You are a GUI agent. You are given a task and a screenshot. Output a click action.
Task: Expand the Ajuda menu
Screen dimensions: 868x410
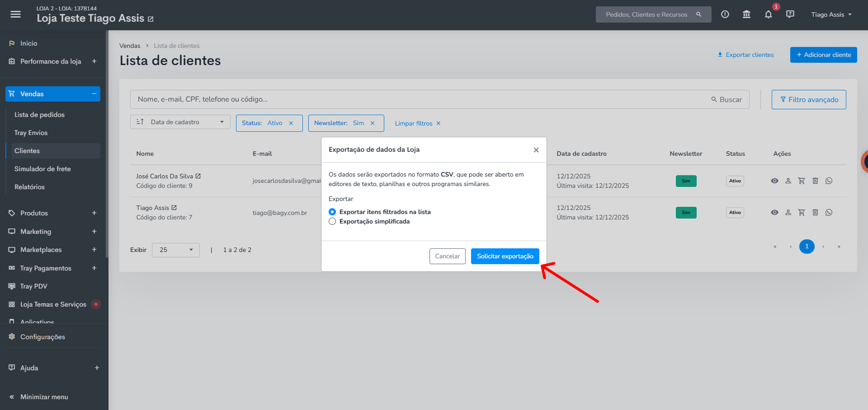tap(97, 368)
